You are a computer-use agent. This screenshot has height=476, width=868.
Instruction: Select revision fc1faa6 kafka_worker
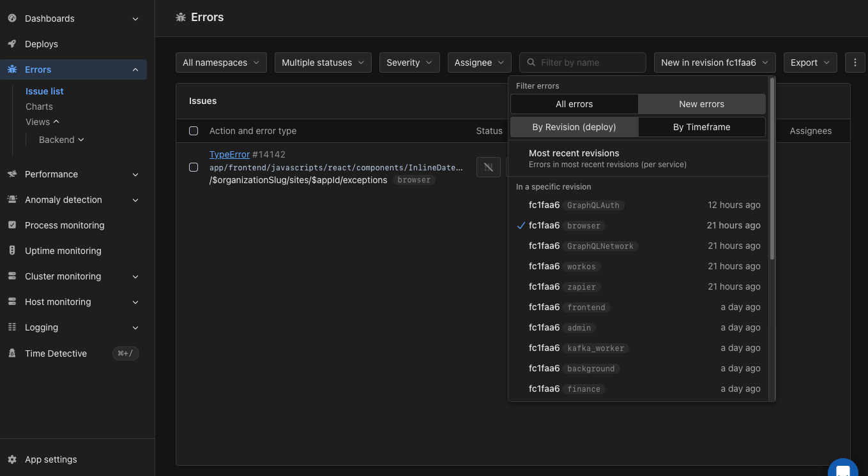[638, 348]
